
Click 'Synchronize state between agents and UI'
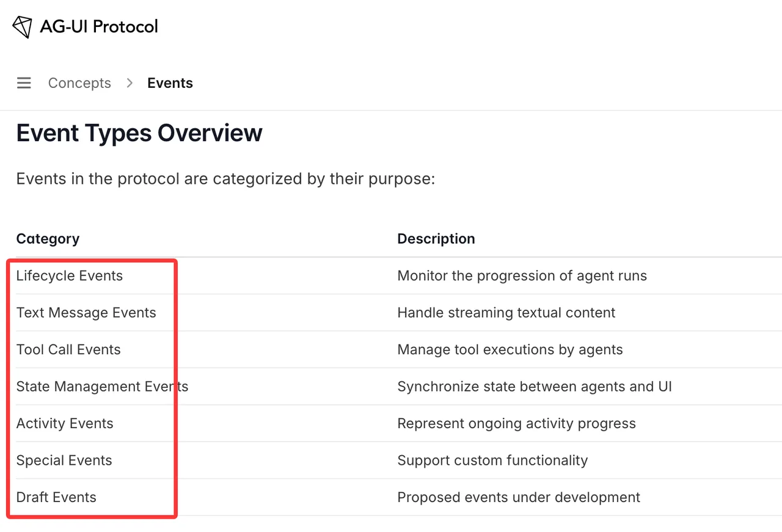pos(535,387)
